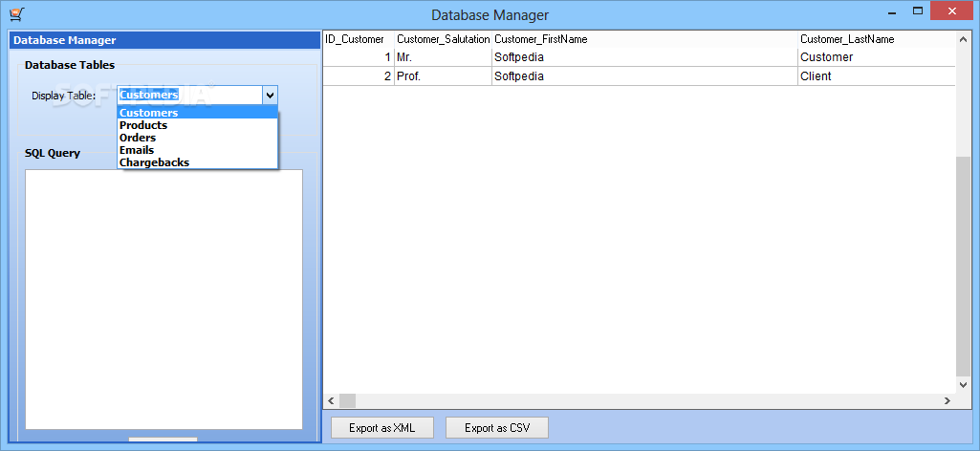
Task: Click inside the SQL Query text area
Action: click(163, 299)
